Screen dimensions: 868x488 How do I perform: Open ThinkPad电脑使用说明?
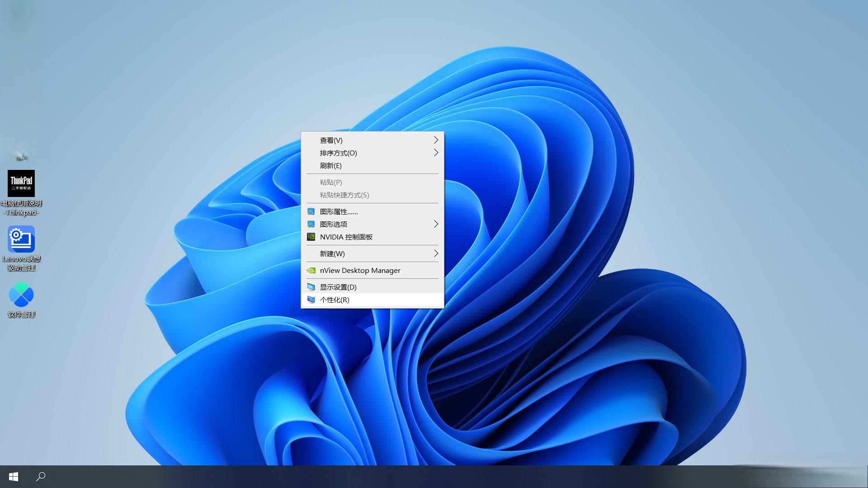[21, 183]
